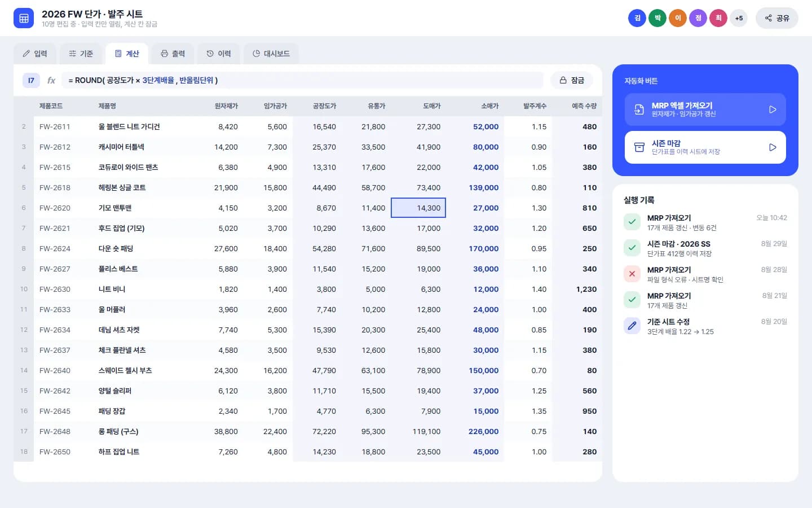Switch to the 입력 tab
This screenshot has height=508, width=812.
tap(35, 54)
